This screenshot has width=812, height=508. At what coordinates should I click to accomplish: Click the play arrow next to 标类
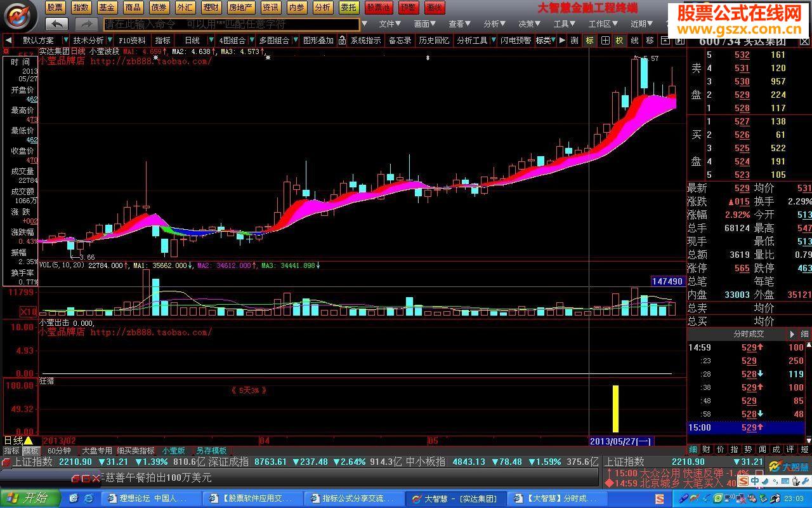[562, 40]
